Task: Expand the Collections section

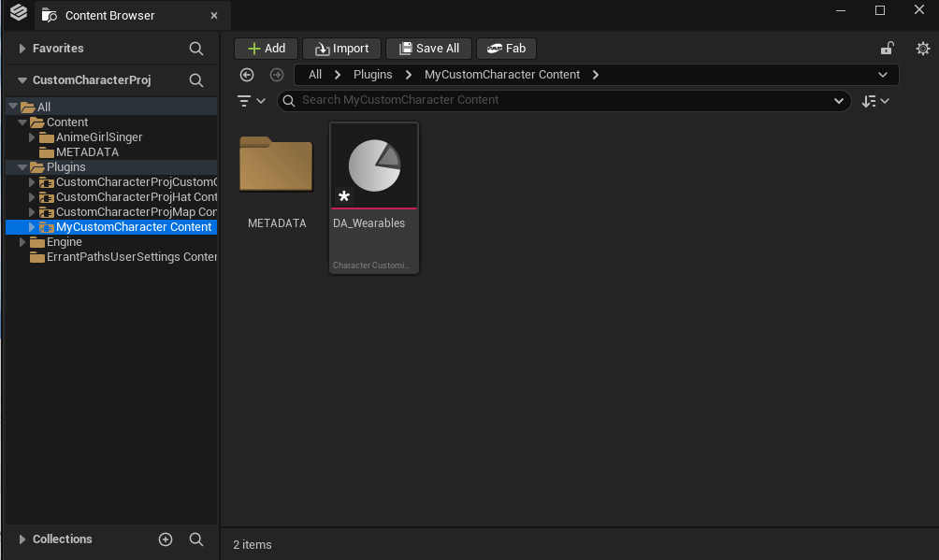Action: [x=22, y=539]
